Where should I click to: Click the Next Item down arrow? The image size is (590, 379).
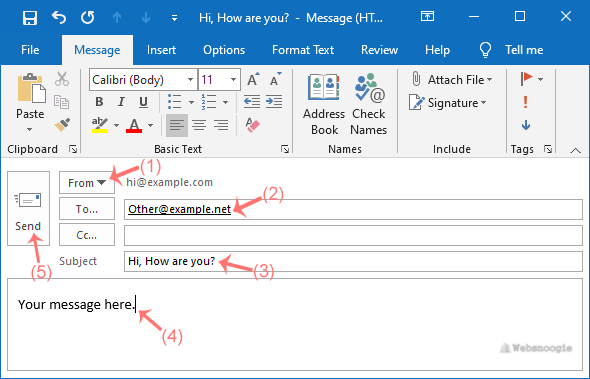tap(146, 17)
